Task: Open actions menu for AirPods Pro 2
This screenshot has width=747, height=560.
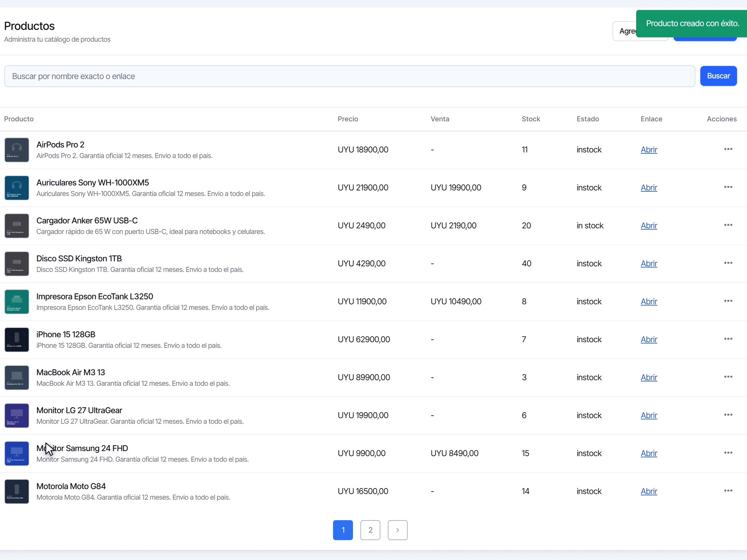Action: pyautogui.click(x=728, y=149)
